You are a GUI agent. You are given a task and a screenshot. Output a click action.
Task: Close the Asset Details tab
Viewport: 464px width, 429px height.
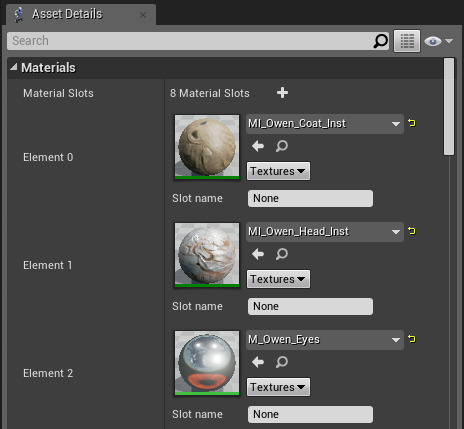point(143,15)
